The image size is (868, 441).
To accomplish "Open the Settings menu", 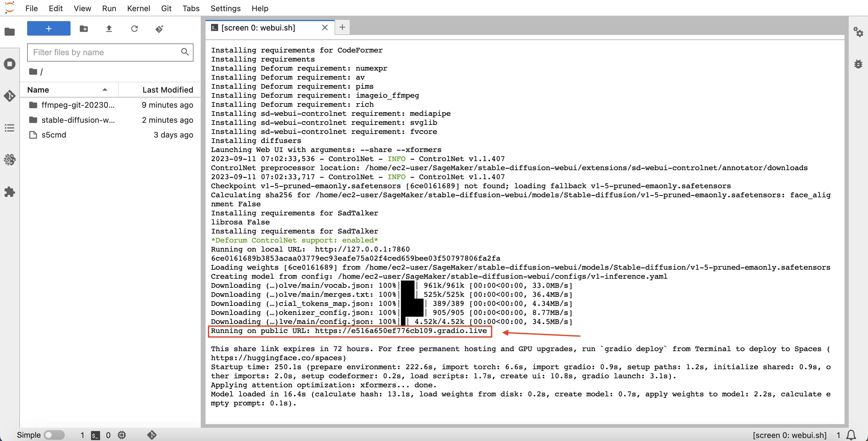I will 225,8.
